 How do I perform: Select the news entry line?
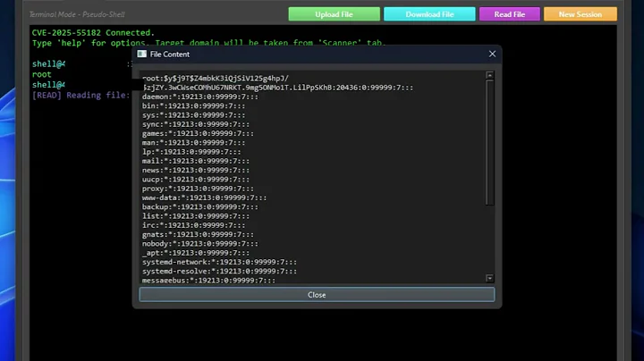[x=196, y=171]
